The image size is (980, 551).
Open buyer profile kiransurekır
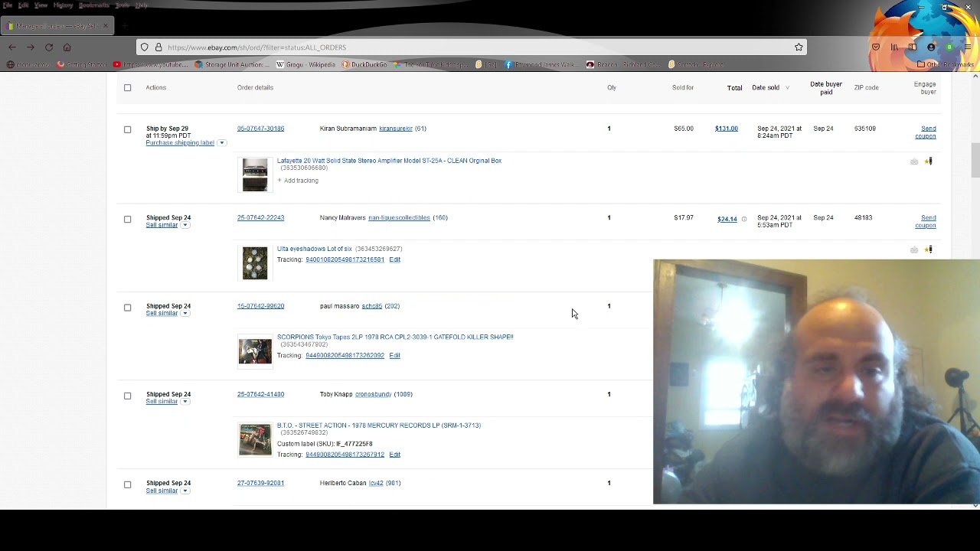click(x=396, y=129)
